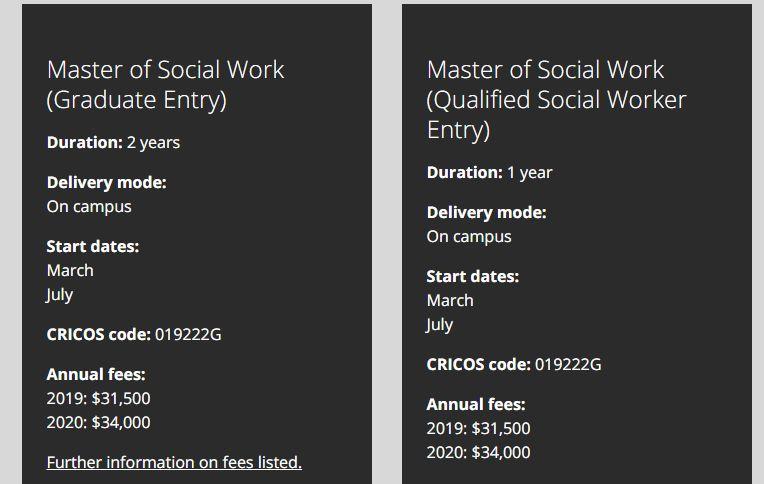Image resolution: width=764 pixels, height=484 pixels.
Task: Click the Master of Social Work (Graduate Entry) heading
Action: tap(166, 85)
